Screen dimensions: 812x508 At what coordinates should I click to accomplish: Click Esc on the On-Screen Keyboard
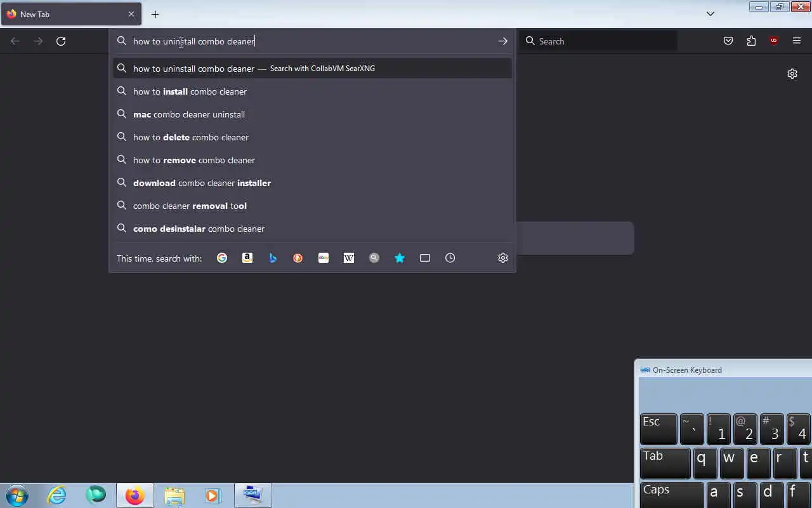click(x=658, y=429)
